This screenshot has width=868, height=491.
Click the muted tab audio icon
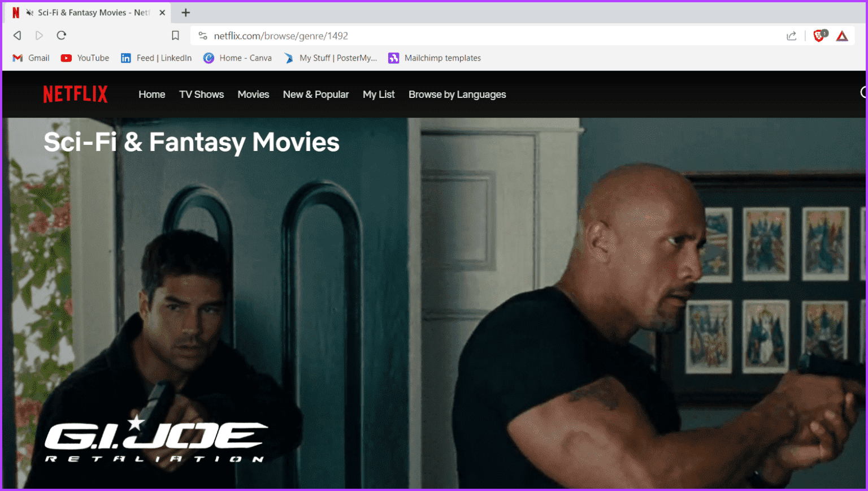(30, 12)
